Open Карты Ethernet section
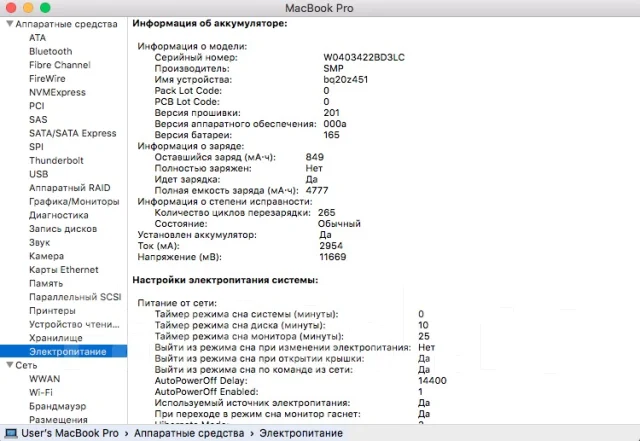This screenshot has width=640, height=441. (64, 270)
